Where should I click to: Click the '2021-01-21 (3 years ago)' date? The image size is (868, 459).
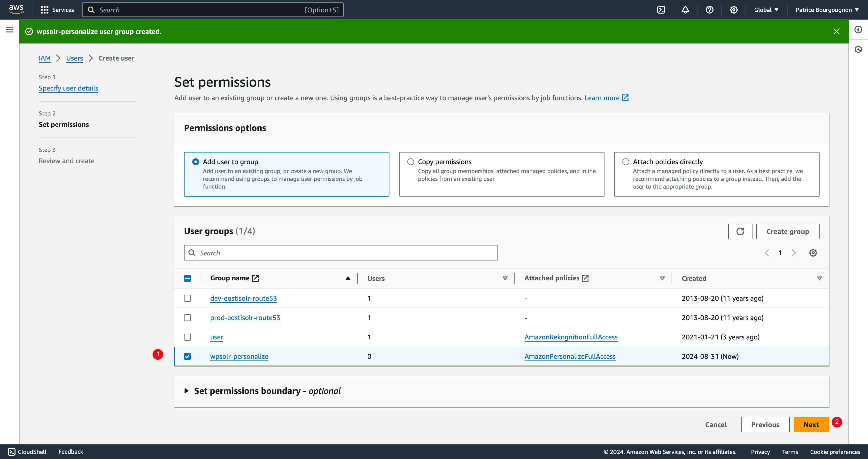point(721,337)
